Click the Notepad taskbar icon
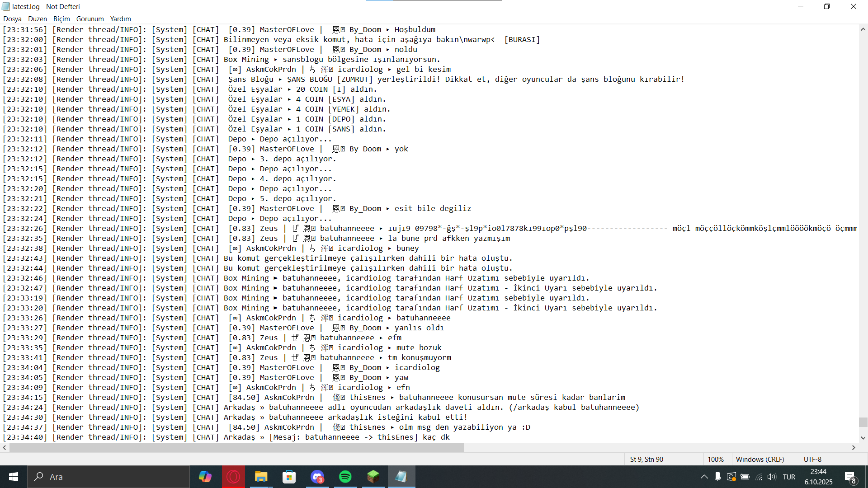Image resolution: width=868 pixels, height=488 pixels. coord(401,477)
